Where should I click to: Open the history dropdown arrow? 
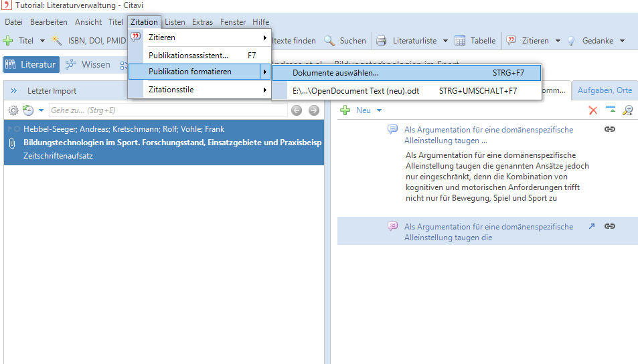tap(41, 110)
